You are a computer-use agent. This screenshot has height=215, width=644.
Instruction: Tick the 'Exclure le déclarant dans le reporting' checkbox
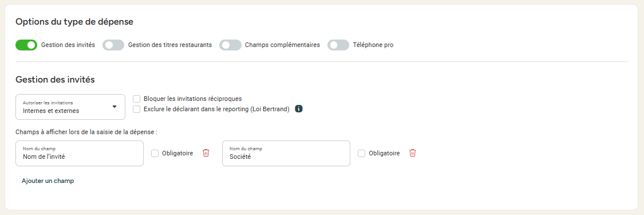tap(137, 109)
